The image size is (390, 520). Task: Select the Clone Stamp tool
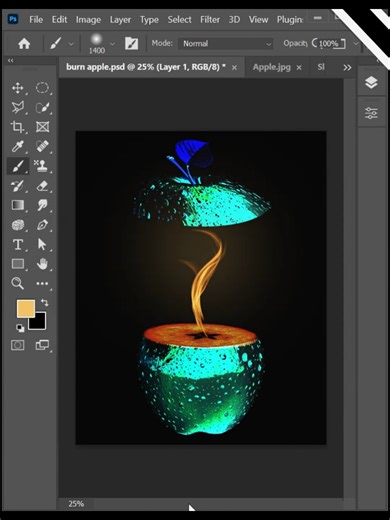42,166
